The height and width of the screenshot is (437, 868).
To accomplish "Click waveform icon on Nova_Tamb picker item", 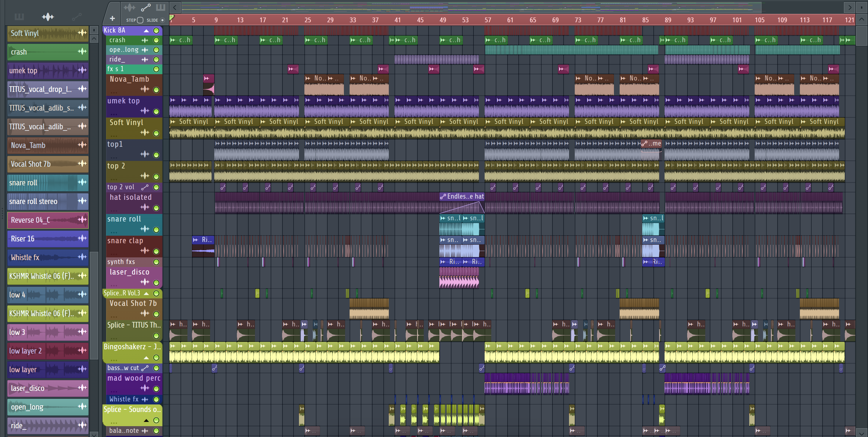I will tap(82, 145).
